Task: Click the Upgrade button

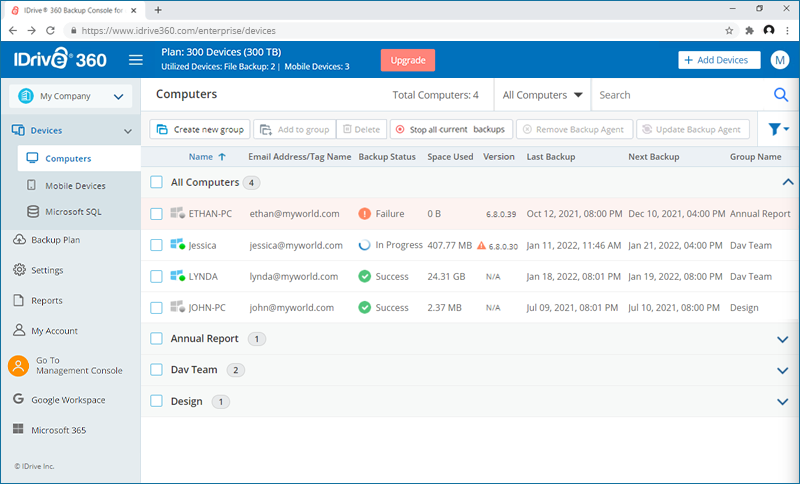Action: point(408,60)
